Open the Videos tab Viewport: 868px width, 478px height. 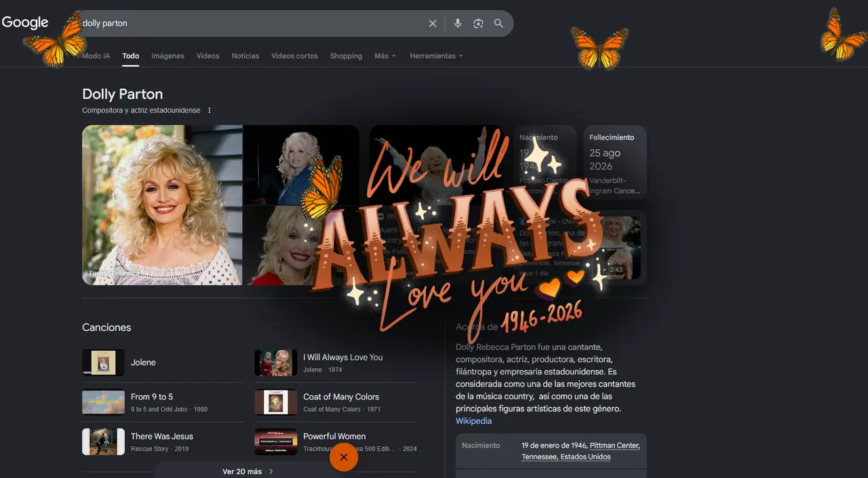[208, 56]
